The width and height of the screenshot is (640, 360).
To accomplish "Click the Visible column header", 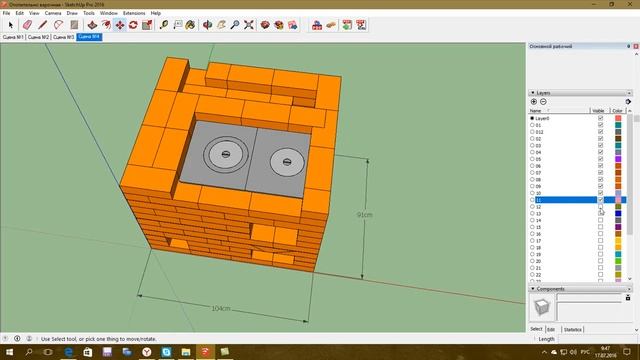I will point(599,111).
